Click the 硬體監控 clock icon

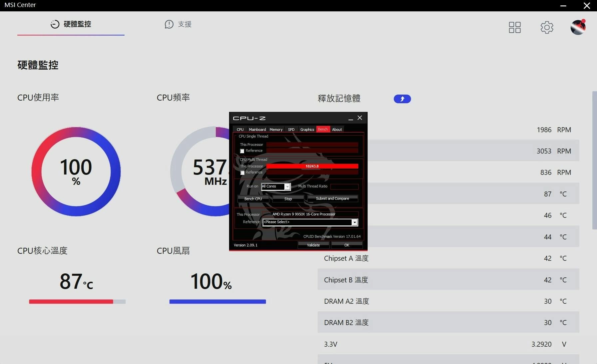pyautogui.click(x=55, y=24)
